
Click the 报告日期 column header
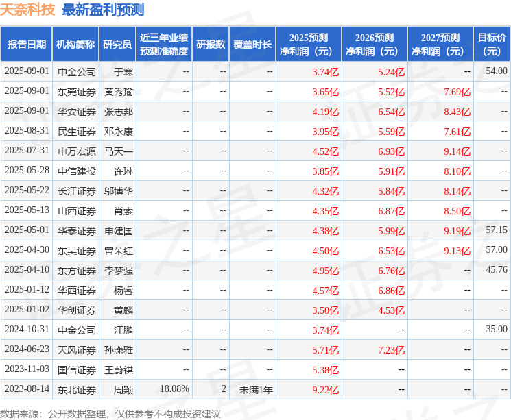point(26,44)
